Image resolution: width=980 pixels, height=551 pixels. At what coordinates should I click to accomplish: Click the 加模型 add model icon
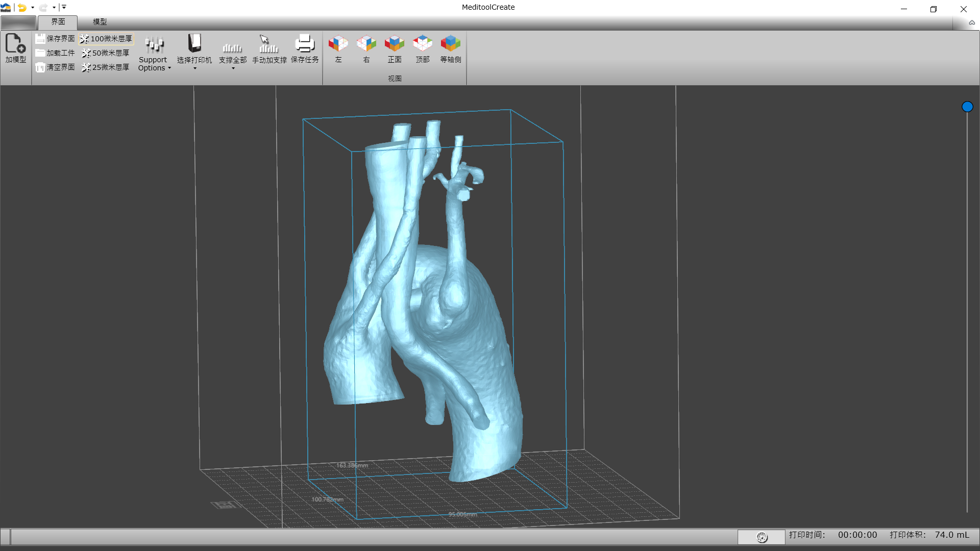(x=15, y=44)
